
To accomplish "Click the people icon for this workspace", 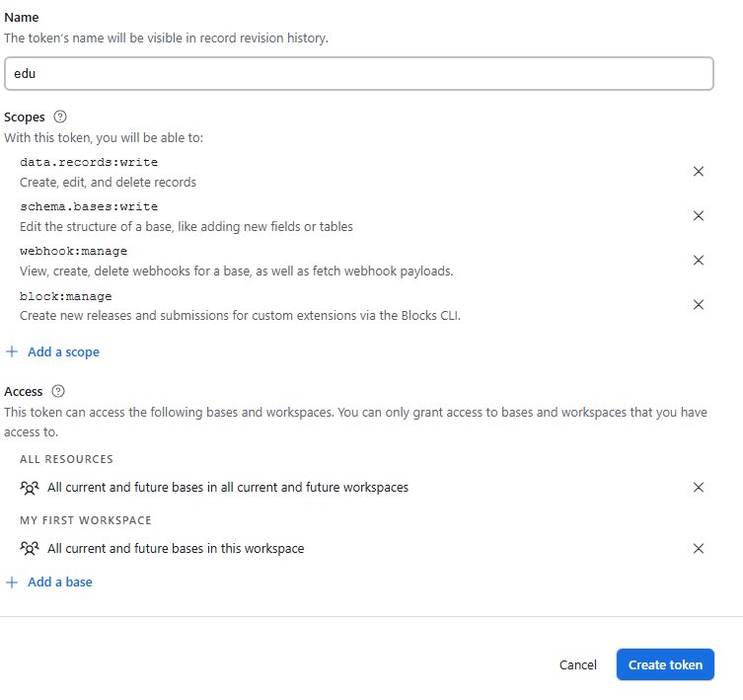I will click(30, 549).
